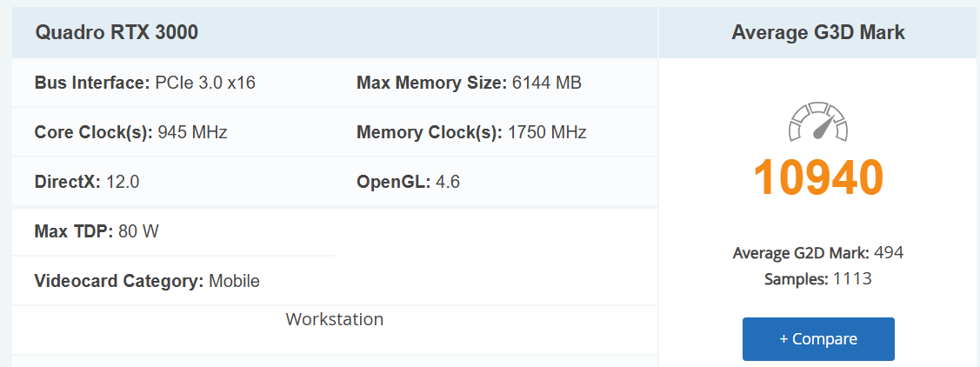Click the Videocard Category Mobile entry
The height and width of the screenshot is (367, 980).
(x=147, y=282)
